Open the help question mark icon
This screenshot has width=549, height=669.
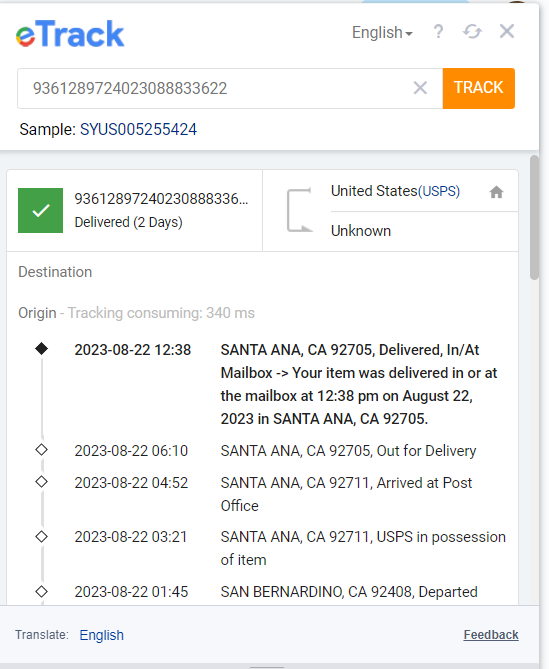pos(438,32)
